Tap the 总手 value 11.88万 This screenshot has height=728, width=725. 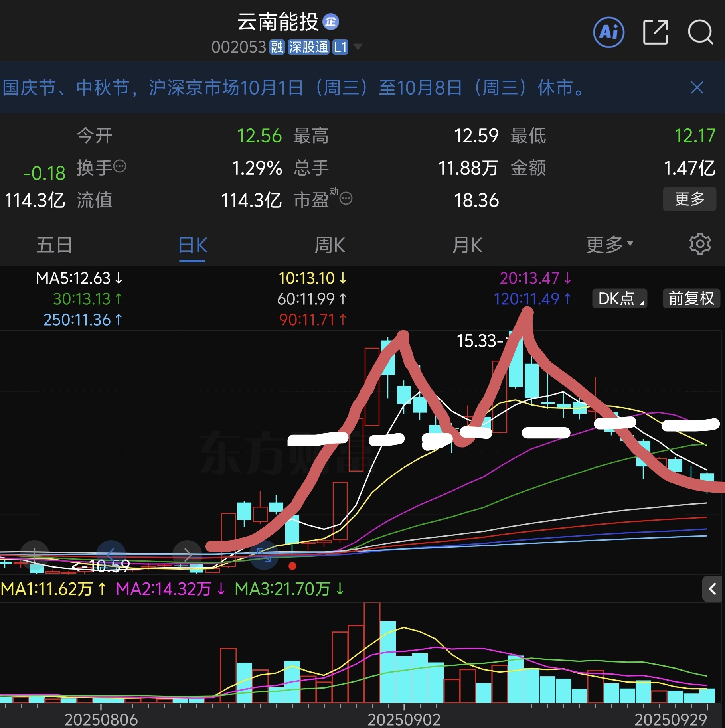pos(468,168)
